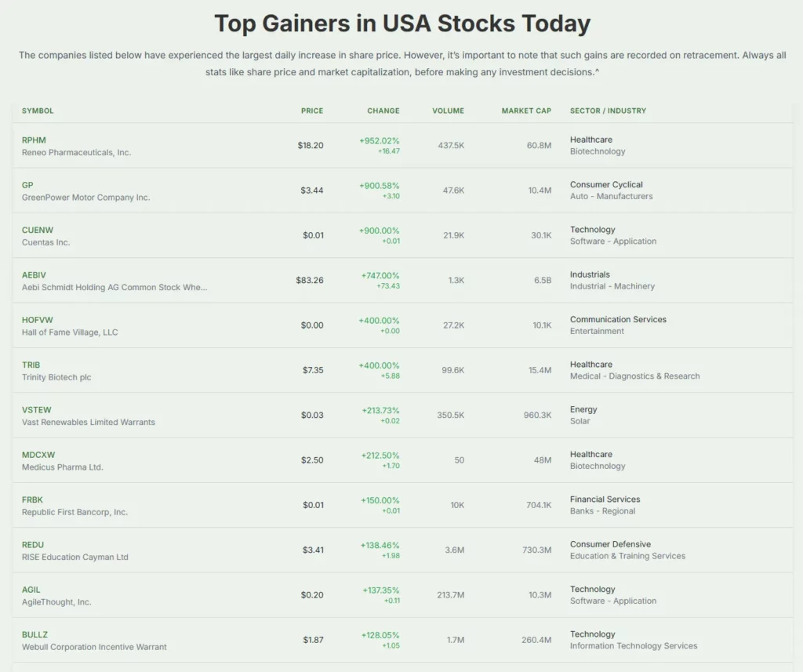
Task: Sort by the Market Cap column header
Action: point(526,111)
